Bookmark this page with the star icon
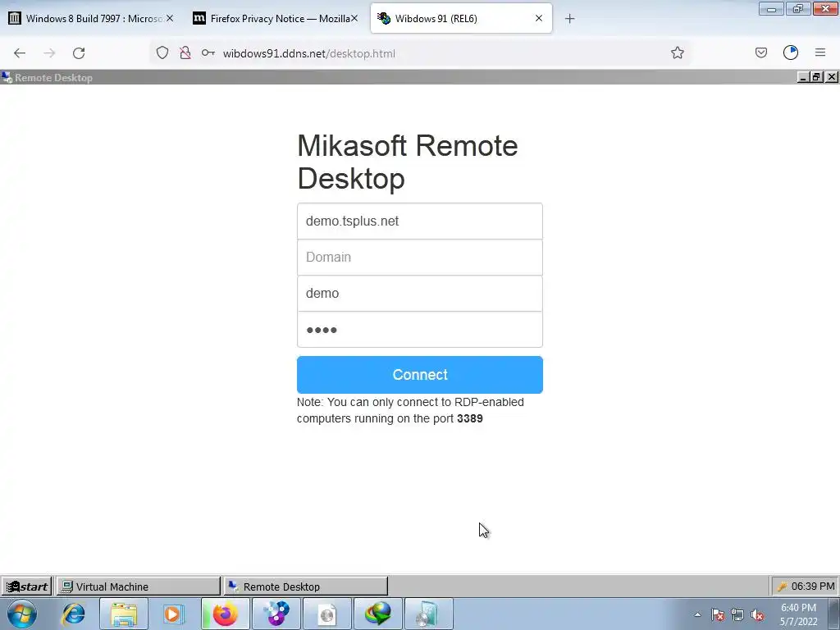The height and width of the screenshot is (630, 840). (677, 53)
